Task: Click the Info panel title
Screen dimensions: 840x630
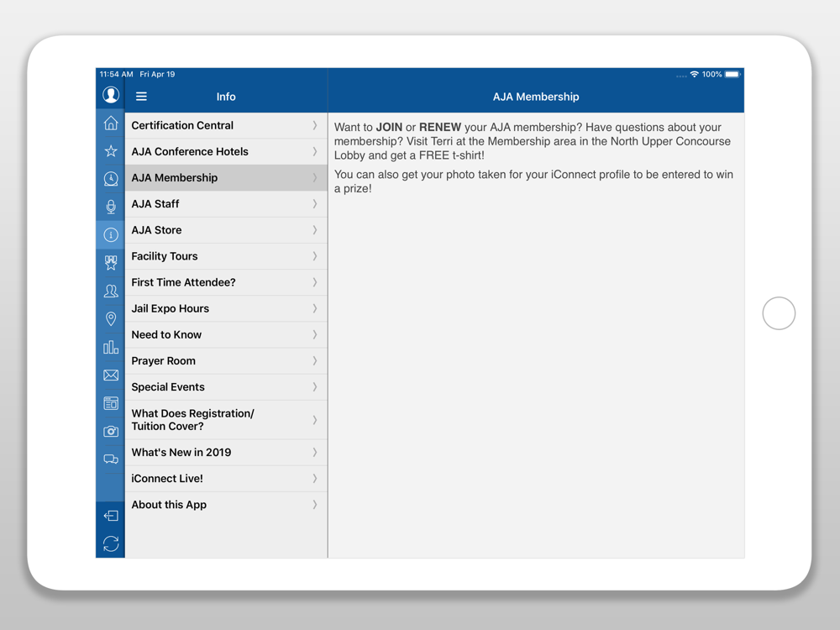Action: [x=226, y=97]
